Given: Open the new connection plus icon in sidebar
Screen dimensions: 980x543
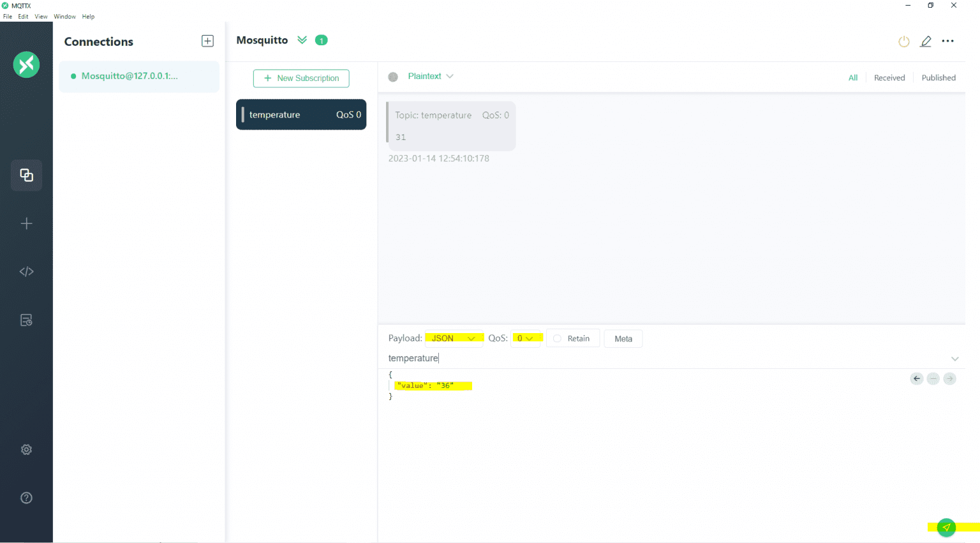Looking at the screenshot, I should 26,223.
